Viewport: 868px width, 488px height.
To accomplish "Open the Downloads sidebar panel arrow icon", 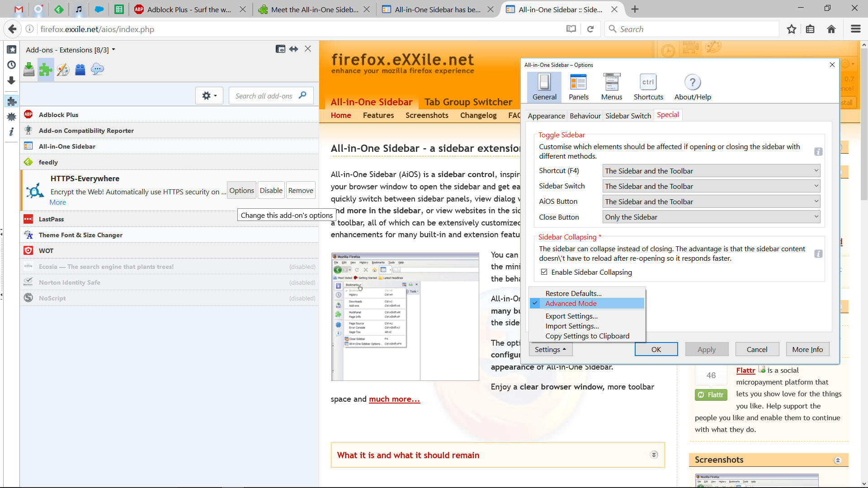I will (x=12, y=80).
